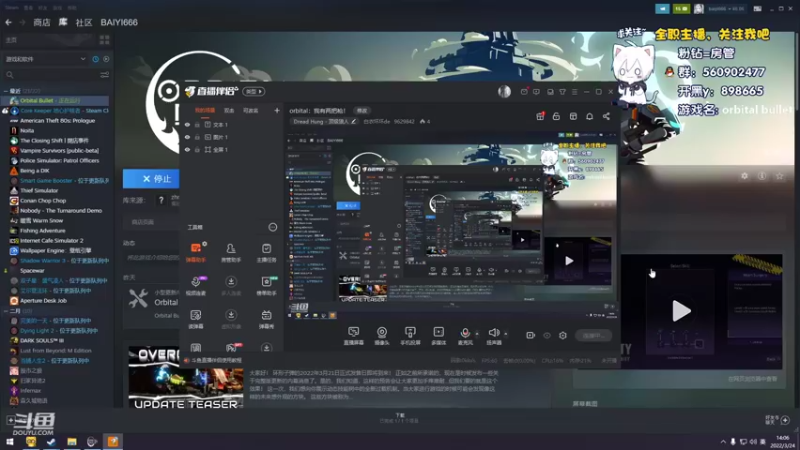Open the BAIYI666 profile tab
Image resolution: width=800 pixels, height=450 pixels.
[x=119, y=22]
